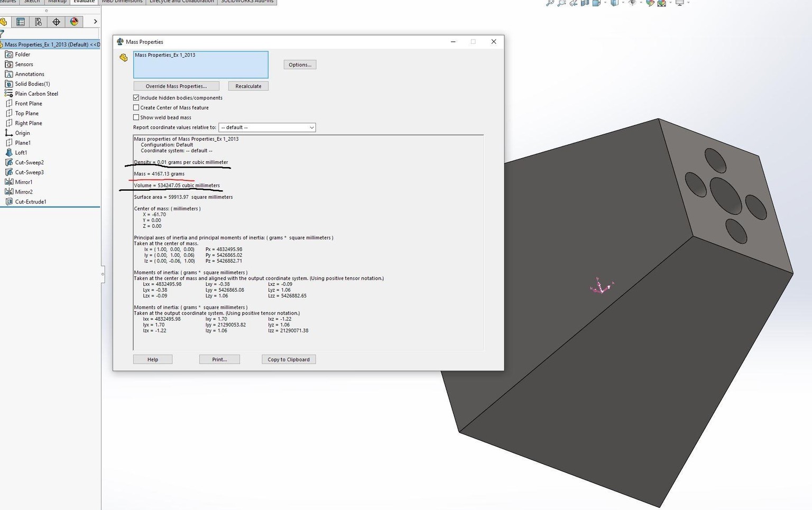This screenshot has height=510, width=812.
Task: Open the View Orientation tool
Action: (596, 3)
